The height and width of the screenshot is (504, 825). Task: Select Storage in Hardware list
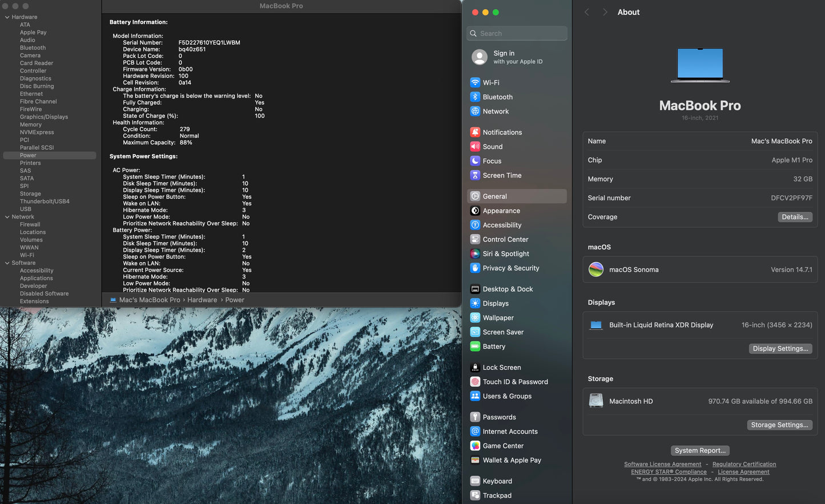(x=30, y=193)
